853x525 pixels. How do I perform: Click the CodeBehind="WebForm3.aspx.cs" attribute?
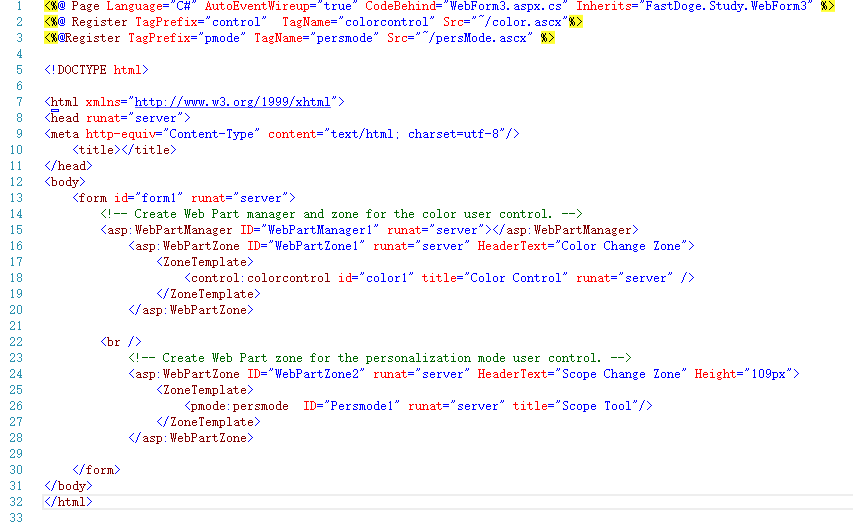(467, 6)
